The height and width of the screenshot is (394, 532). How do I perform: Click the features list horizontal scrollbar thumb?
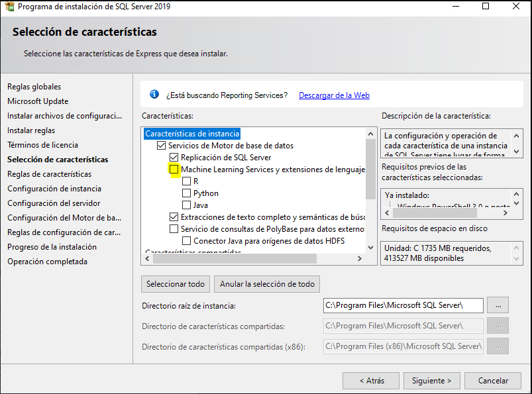(x=235, y=259)
